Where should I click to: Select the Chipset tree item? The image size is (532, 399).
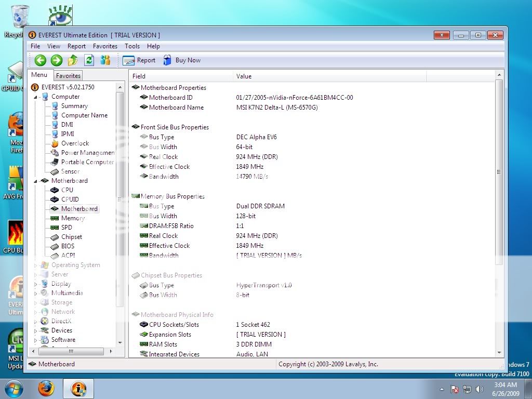(71, 237)
